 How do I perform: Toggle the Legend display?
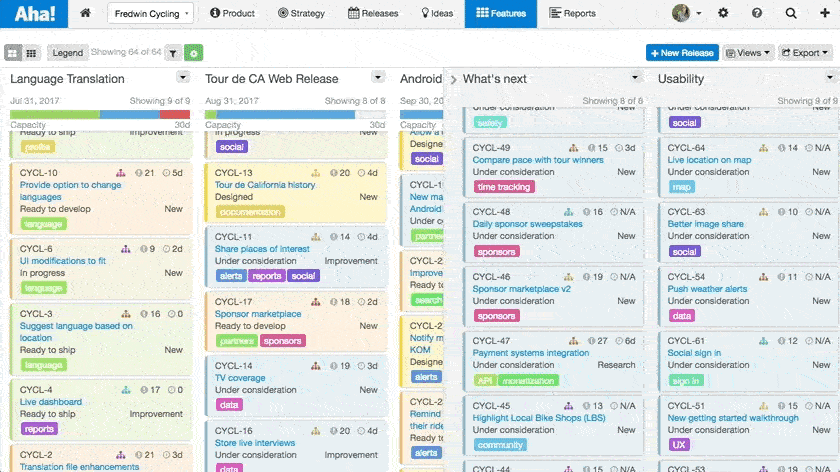click(x=68, y=53)
